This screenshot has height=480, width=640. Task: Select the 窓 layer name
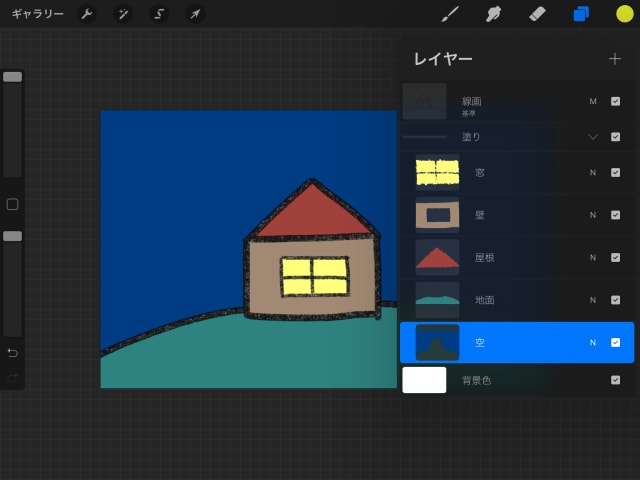coord(480,173)
